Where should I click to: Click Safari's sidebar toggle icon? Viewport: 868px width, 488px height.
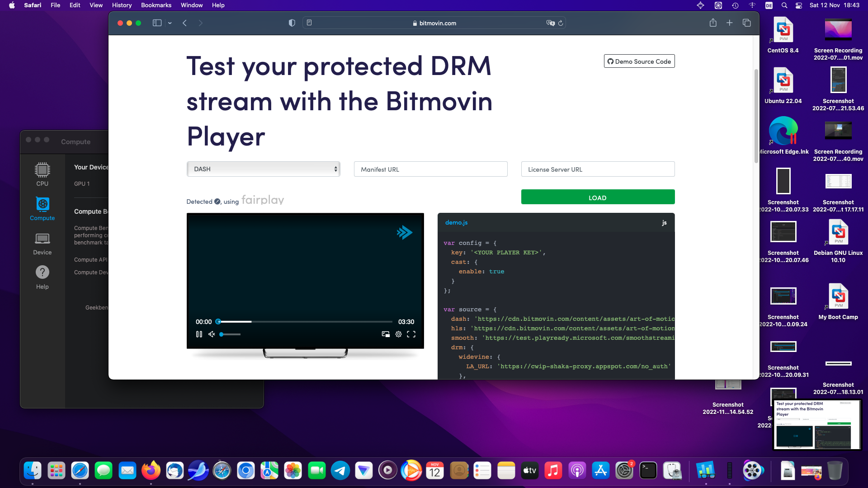tap(157, 23)
